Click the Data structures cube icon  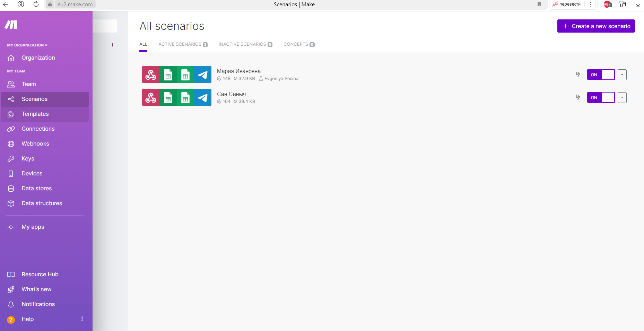(x=11, y=203)
